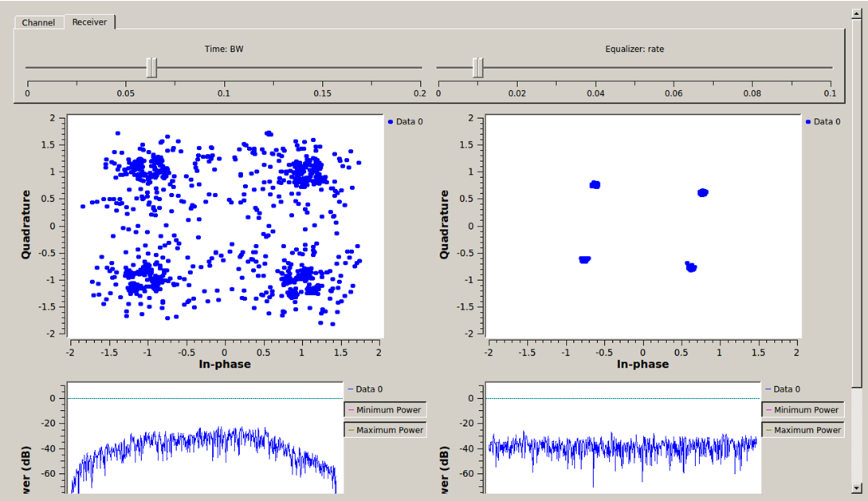Select the Receiver tab
The image size is (868, 501).
tap(88, 22)
